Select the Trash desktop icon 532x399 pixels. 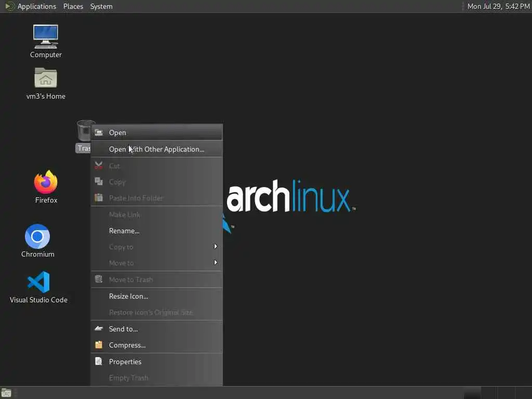pos(84,137)
